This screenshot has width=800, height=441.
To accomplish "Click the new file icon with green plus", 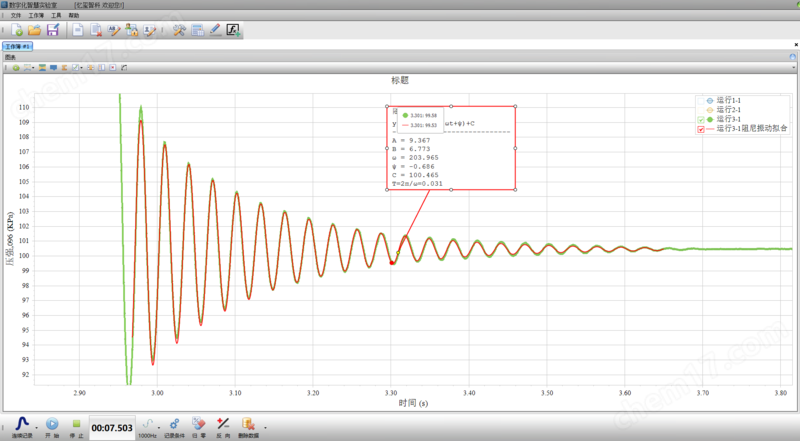I will [x=17, y=30].
